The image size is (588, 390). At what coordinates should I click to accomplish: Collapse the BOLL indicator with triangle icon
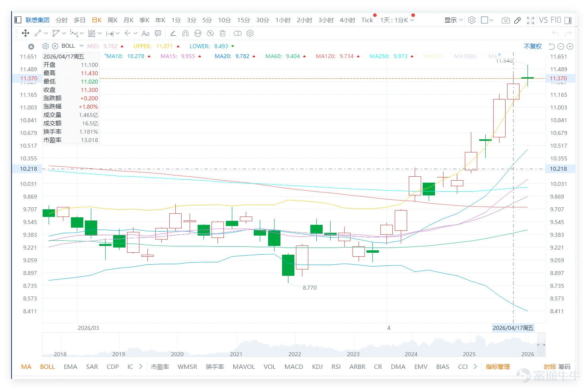point(31,47)
